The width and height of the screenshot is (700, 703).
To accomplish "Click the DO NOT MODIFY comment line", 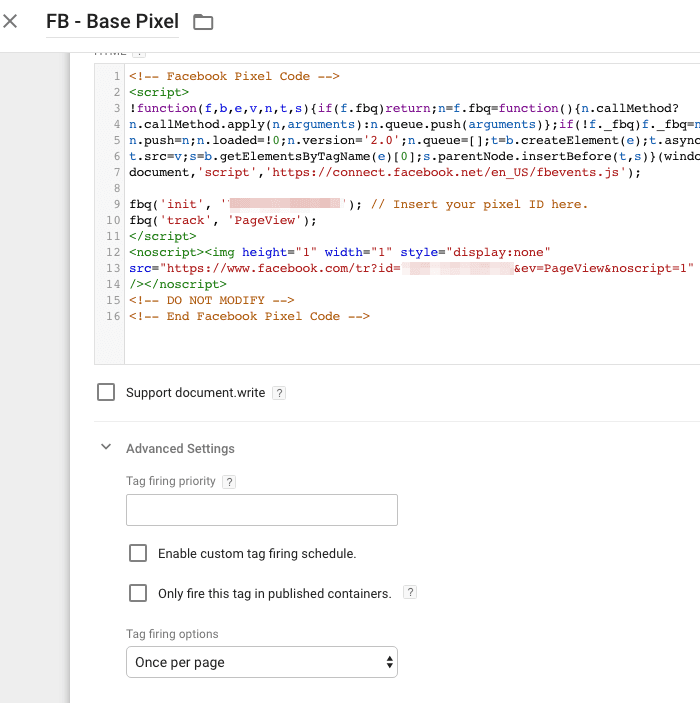I will (212, 300).
